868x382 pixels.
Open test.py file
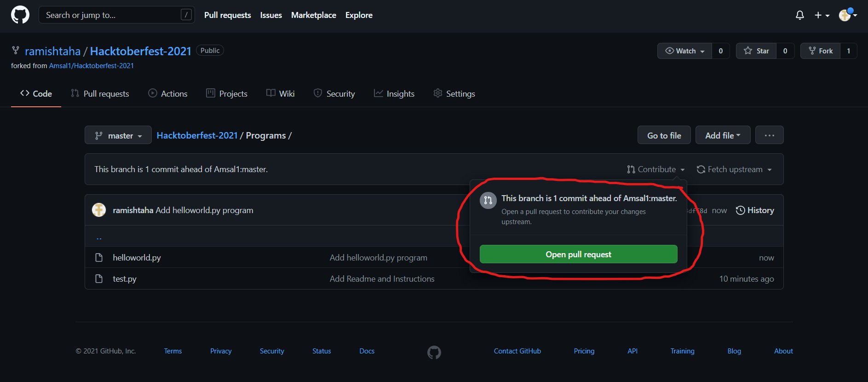click(125, 279)
